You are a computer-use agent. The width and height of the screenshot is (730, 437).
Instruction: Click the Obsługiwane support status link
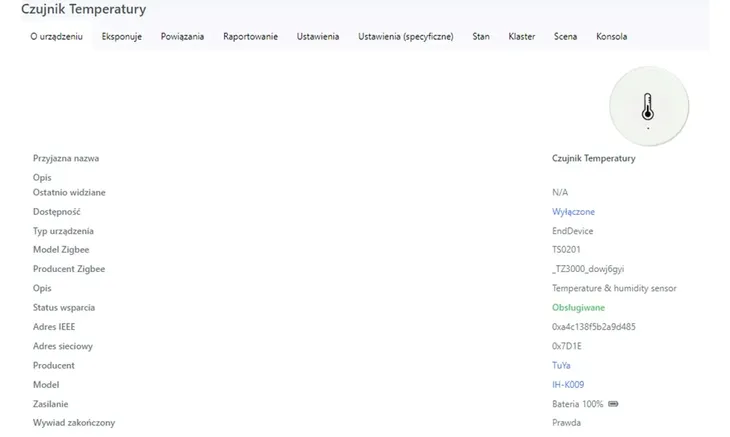click(578, 308)
